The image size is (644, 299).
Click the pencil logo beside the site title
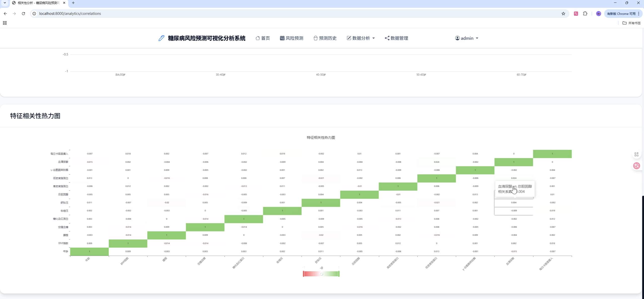[161, 38]
